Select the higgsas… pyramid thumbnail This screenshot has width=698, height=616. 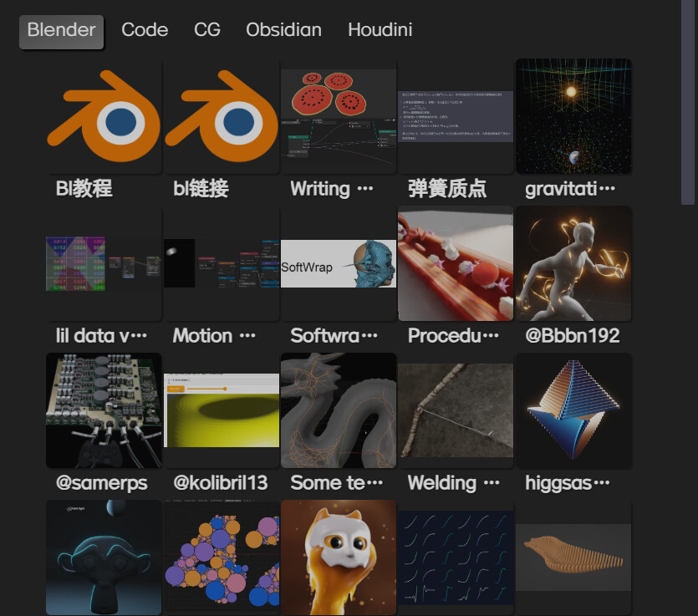pos(573,410)
